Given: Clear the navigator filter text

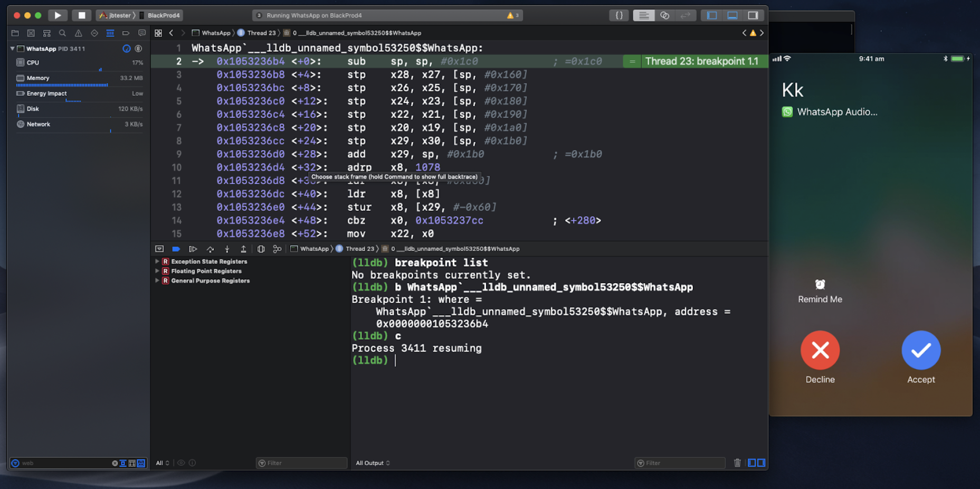Looking at the screenshot, I should point(115,463).
